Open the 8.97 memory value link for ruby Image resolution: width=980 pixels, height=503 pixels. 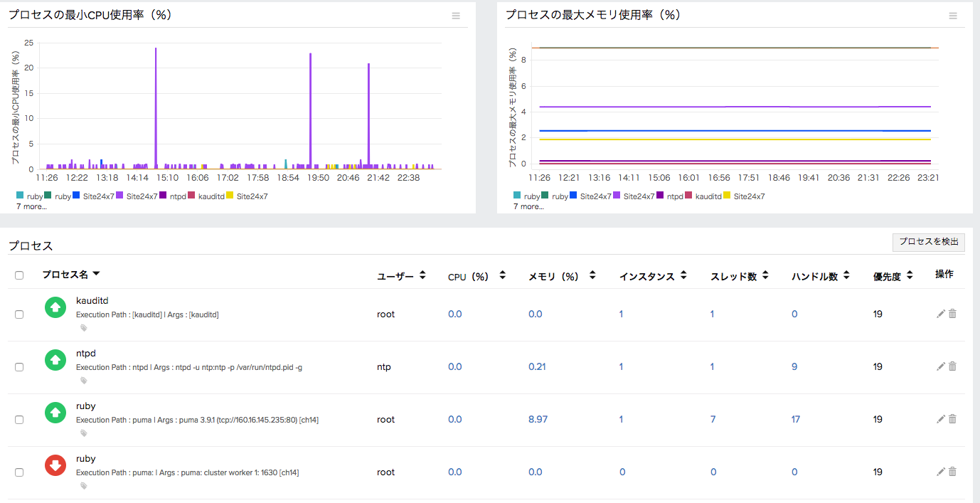click(537, 418)
